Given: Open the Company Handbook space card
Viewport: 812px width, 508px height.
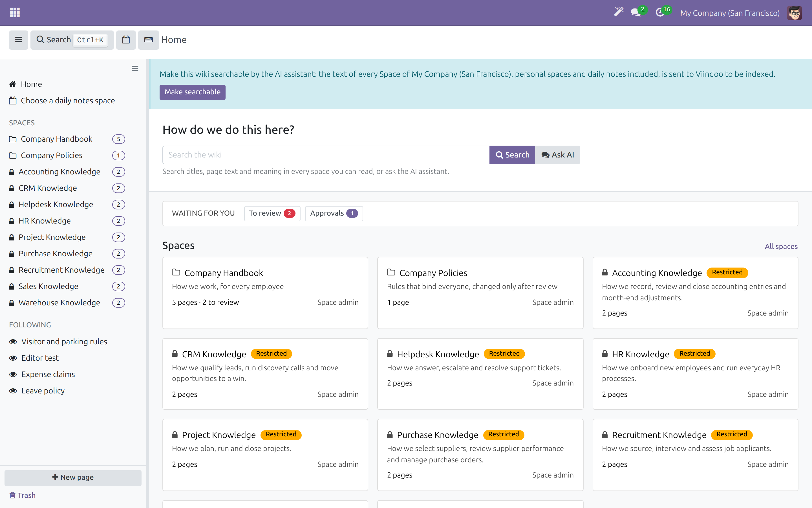Looking at the screenshot, I should pos(265,293).
